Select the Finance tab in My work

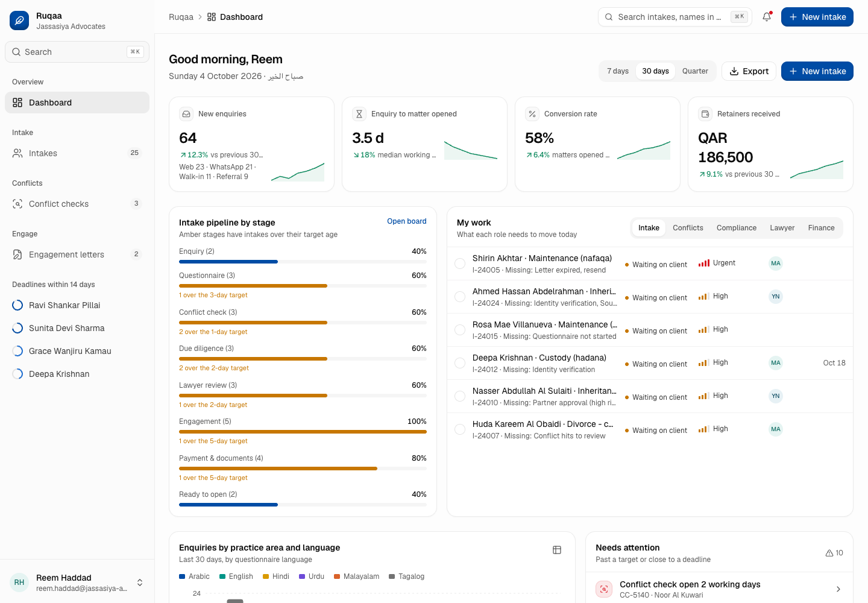tap(821, 228)
